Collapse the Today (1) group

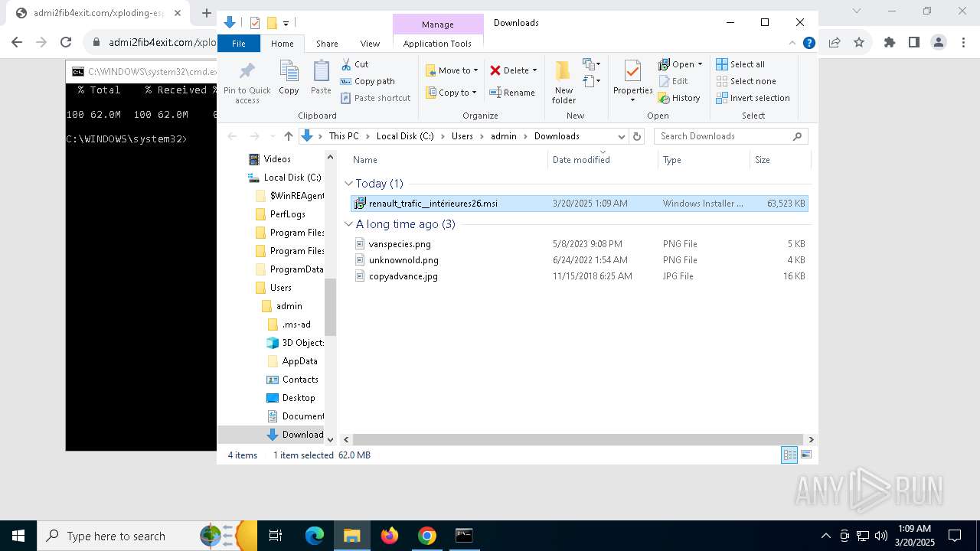click(x=348, y=184)
